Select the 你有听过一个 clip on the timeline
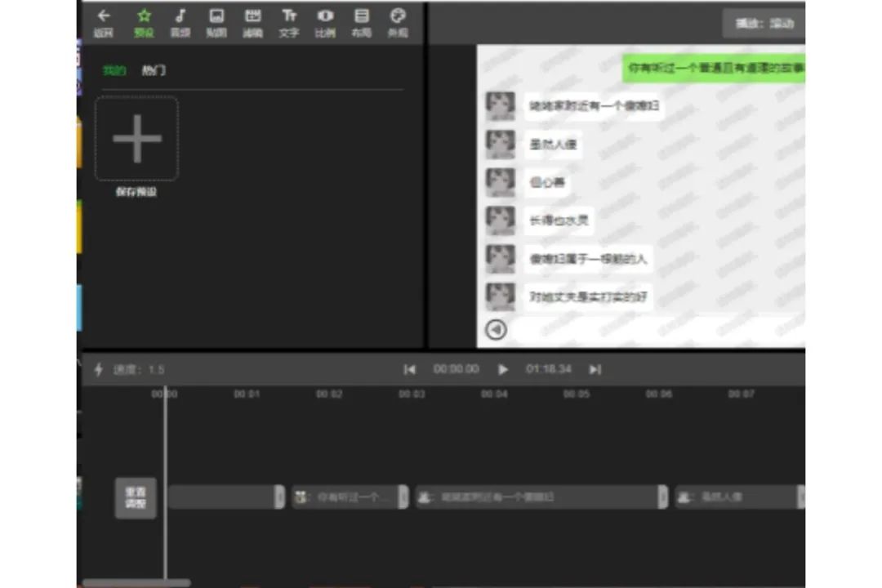Viewport: 882px width, 588px height. (350, 497)
